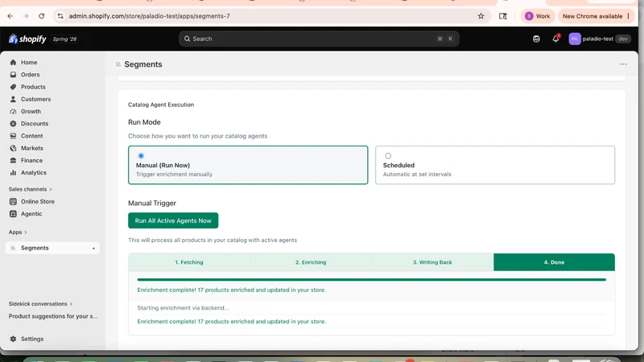Open the Segments page more actions menu
The height and width of the screenshot is (362, 644).
623,64
